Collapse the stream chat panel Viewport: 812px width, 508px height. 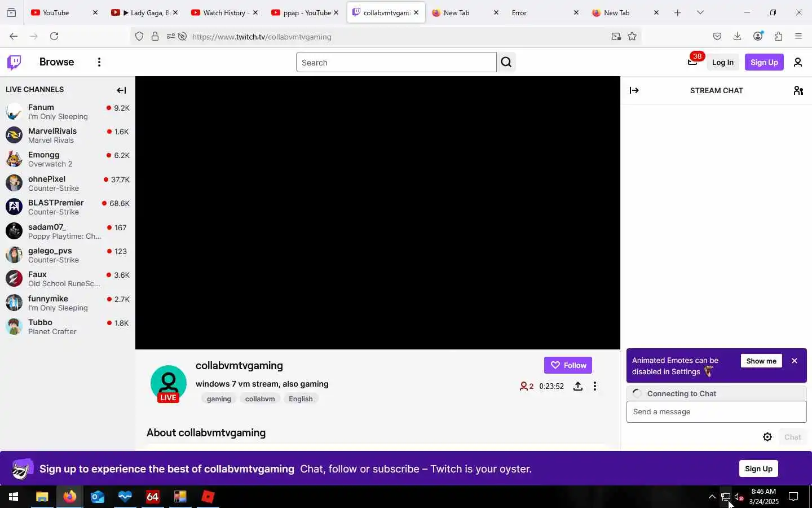click(634, 90)
